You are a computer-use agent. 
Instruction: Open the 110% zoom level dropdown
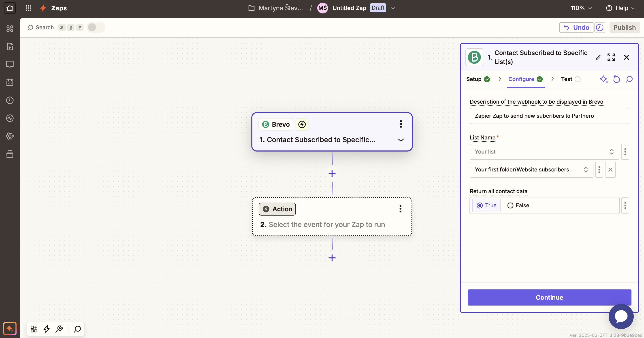point(581,8)
